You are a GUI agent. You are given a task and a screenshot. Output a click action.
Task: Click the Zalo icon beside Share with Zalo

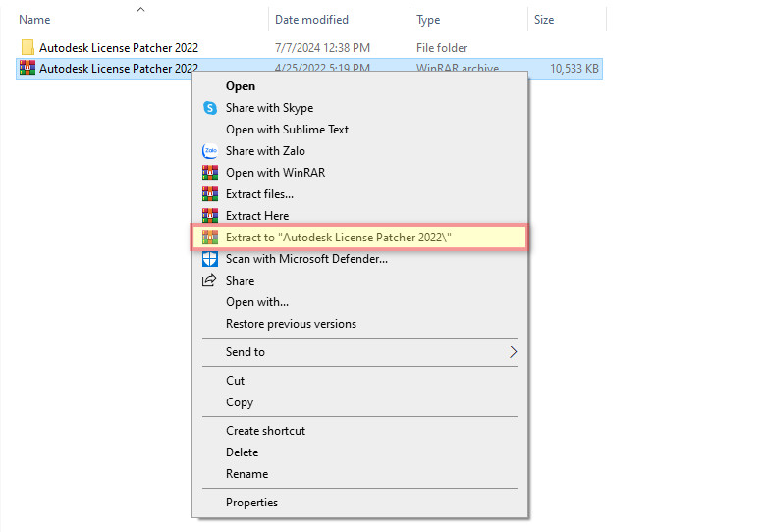(209, 151)
